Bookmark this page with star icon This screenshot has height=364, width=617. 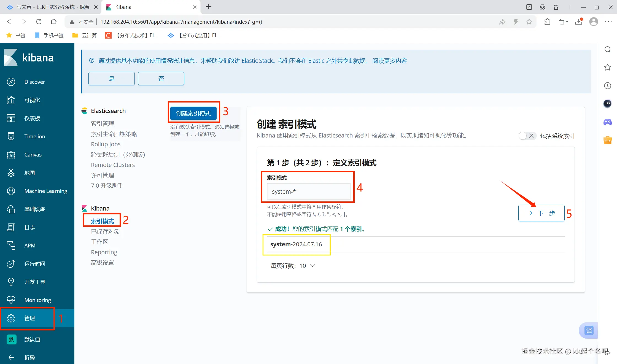point(529,22)
